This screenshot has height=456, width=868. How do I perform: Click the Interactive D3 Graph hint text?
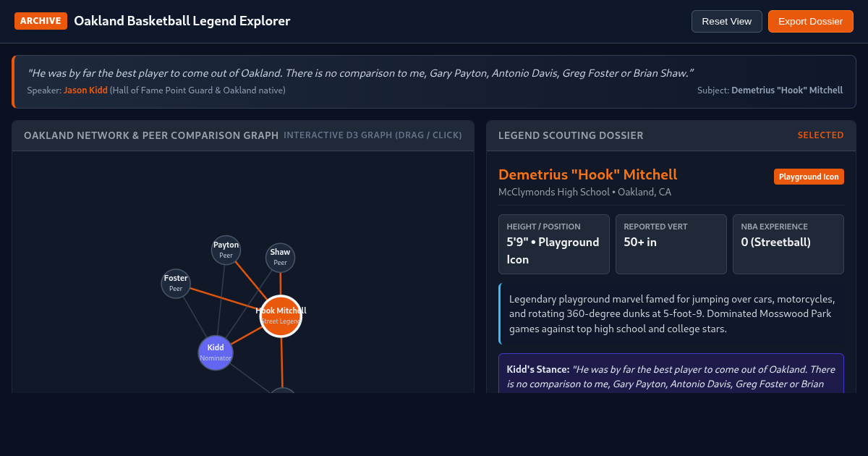click(x=373, y=135)
